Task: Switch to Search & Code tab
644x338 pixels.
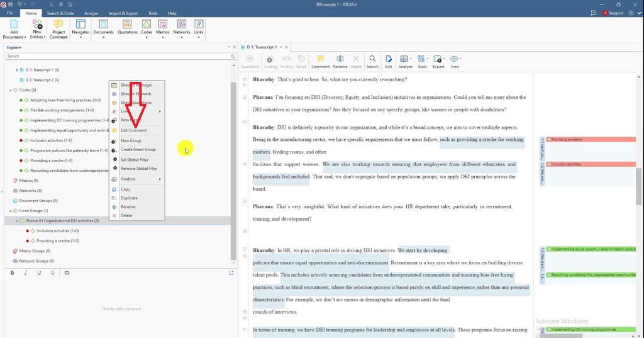Action: 60,13
